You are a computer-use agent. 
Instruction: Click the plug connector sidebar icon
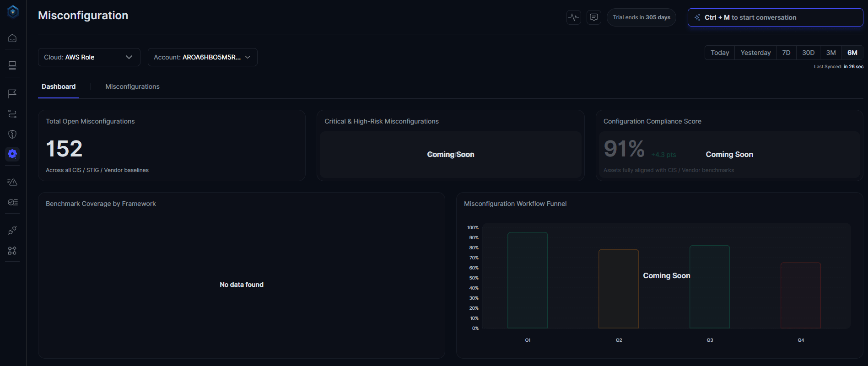point(12,230)
